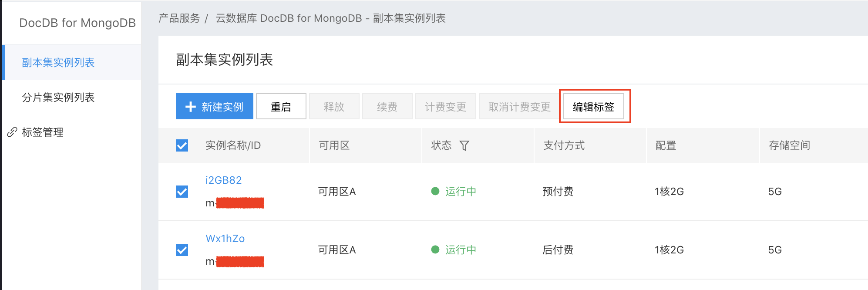Click the status column filter funnel icon

coord(464,145)
